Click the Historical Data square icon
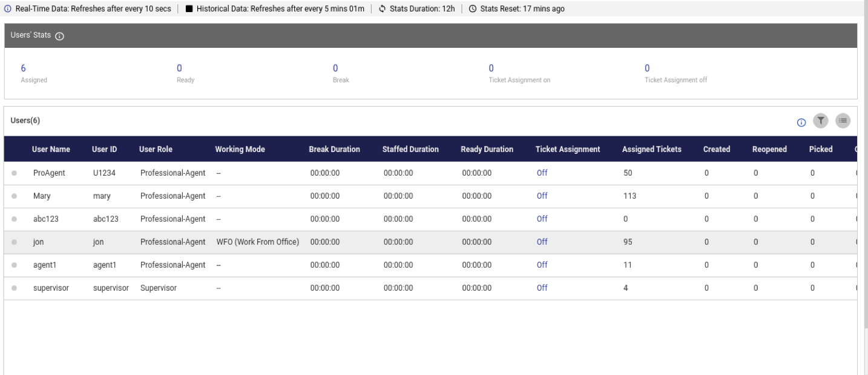Viewport: 868px width, 375px height. click(188, 9)
